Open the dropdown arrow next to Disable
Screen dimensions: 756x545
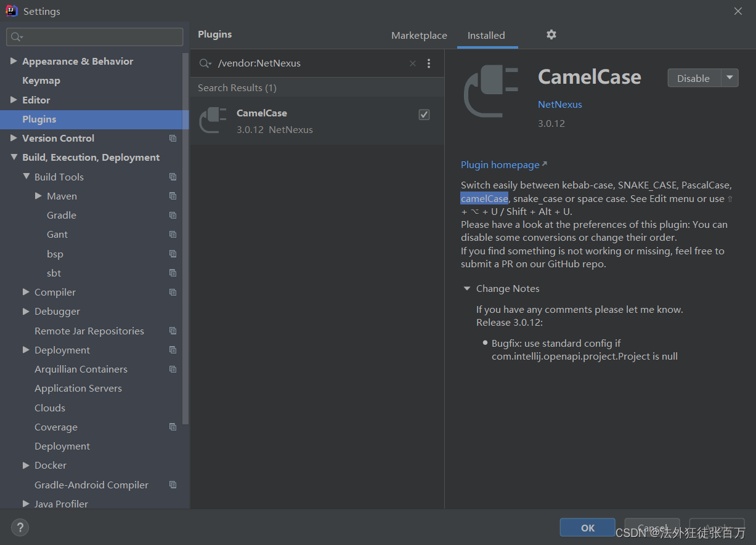click(730, 78)
